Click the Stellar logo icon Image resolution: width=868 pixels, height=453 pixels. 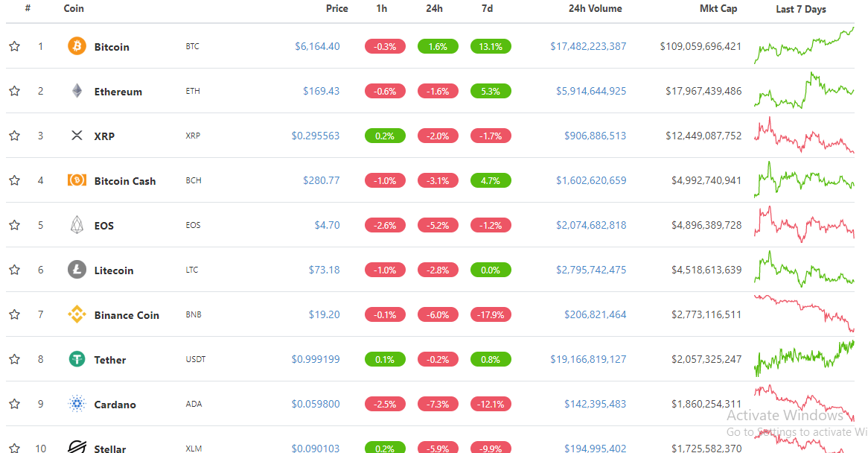tap(77, 446)
